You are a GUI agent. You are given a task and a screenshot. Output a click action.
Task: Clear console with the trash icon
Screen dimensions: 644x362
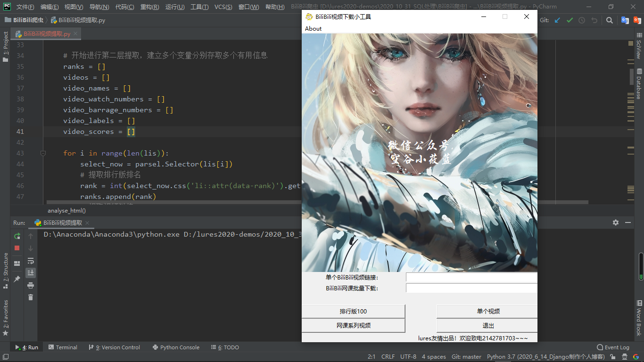pos(31,297)
